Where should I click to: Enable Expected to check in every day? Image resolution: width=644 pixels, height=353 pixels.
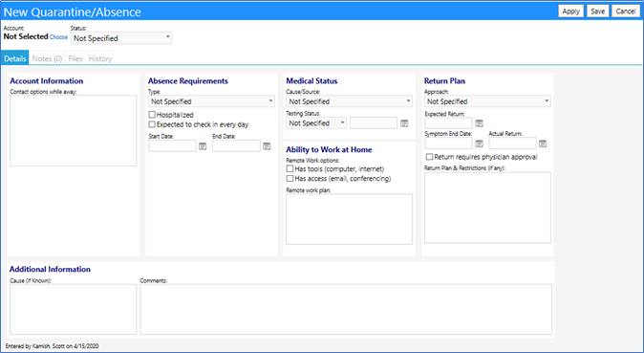tap(152, 124)
